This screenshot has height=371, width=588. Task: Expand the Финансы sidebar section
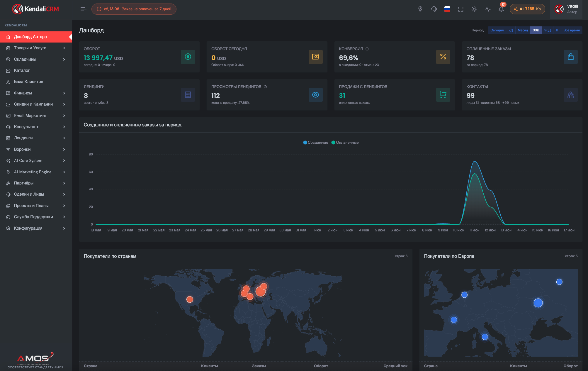(36, 93)
